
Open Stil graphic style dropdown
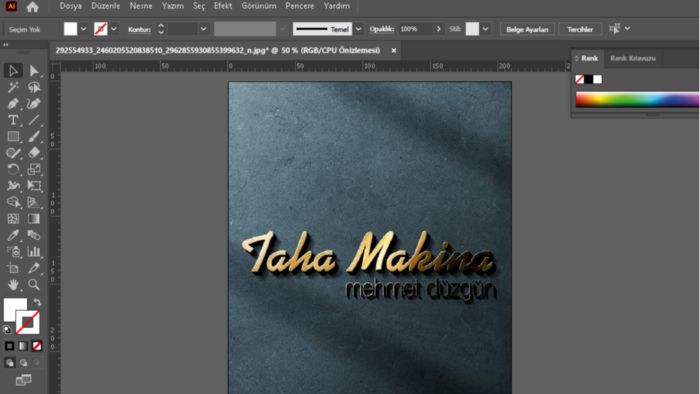pos(485,29)
